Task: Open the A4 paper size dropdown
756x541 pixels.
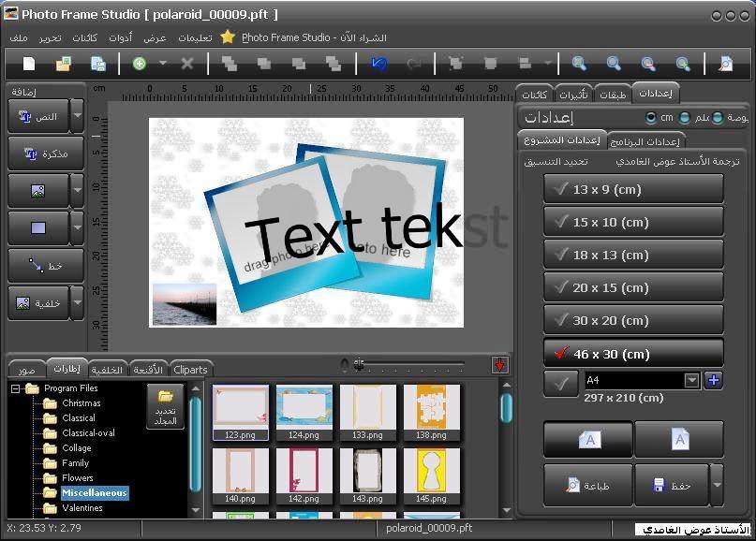Action: click(691, 380)
